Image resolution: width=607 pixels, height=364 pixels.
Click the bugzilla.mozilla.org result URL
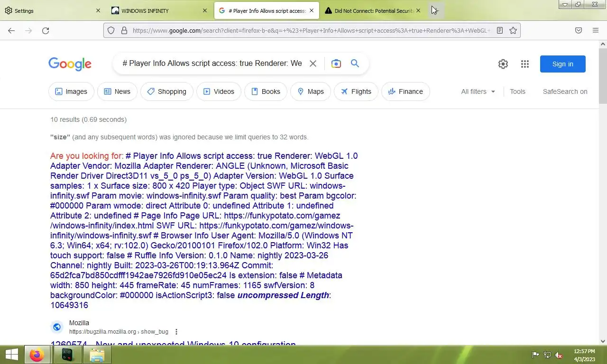click(119, 332)
